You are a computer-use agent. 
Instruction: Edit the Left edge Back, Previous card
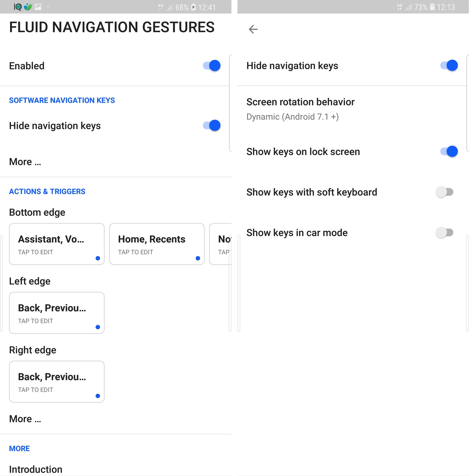click(x=57, y=313)
